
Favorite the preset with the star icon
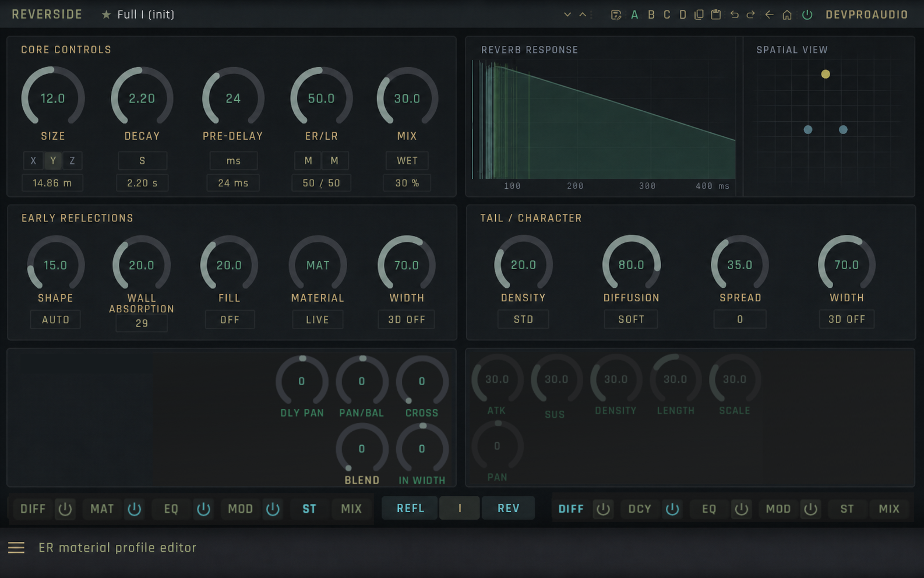pyautogui.click(x=106, y=15)
